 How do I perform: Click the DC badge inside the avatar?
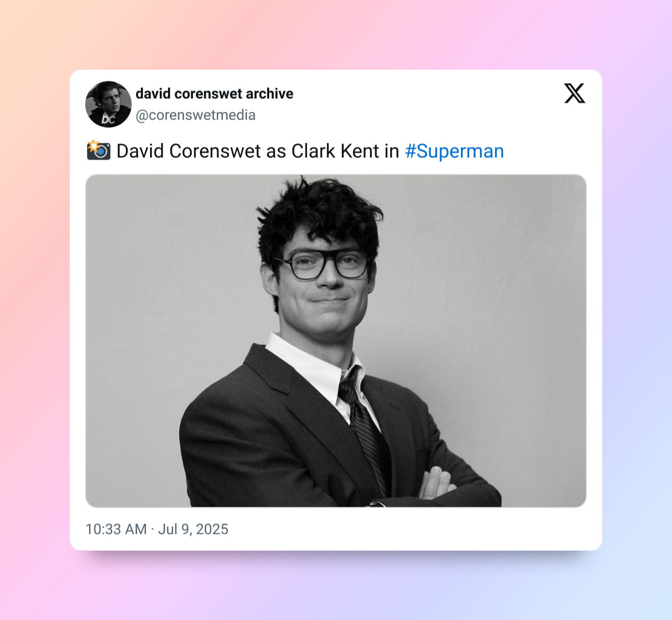(108, 120)
